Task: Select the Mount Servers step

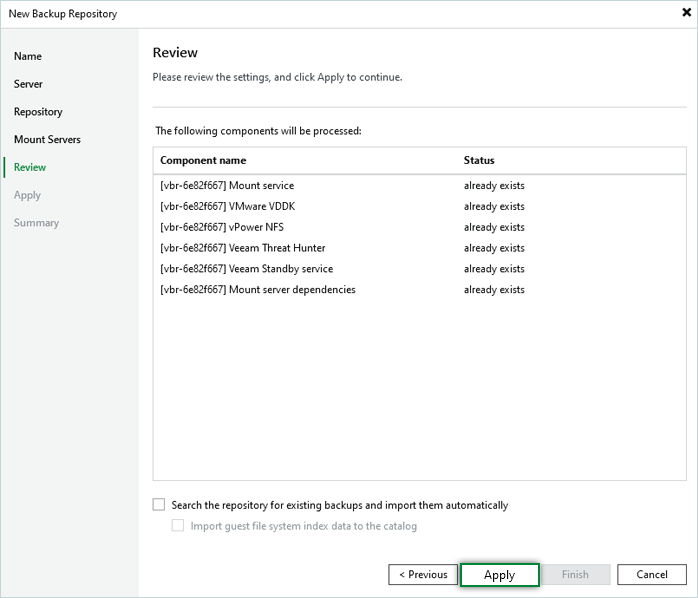Action: 47,139
